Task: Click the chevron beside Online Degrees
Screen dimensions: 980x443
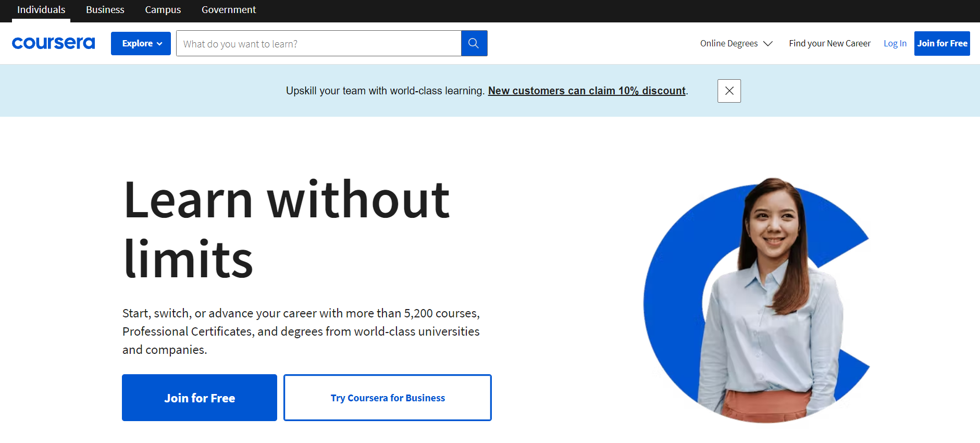Action: [768, 43]
